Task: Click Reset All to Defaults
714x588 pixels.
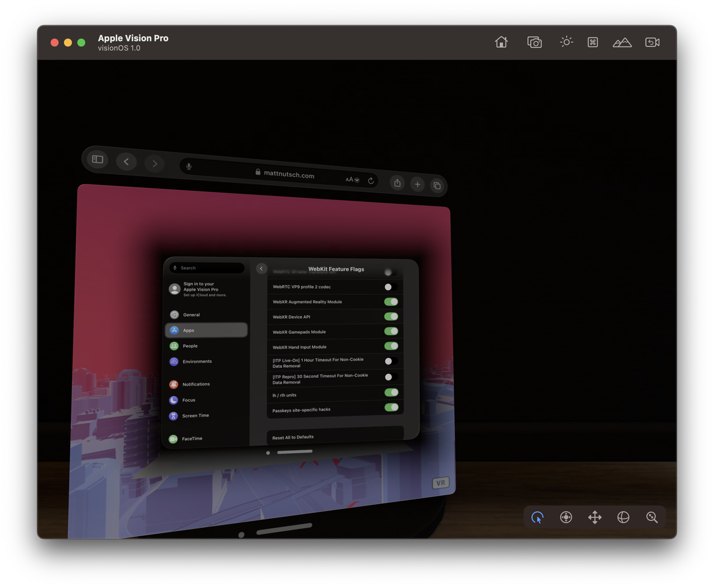Action: 335,436
